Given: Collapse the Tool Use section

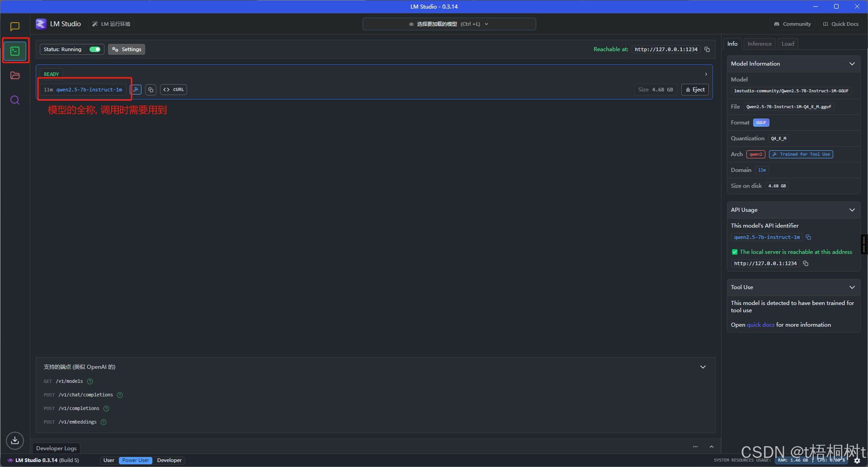Looking at the screenshot, I should coord(852,287).
